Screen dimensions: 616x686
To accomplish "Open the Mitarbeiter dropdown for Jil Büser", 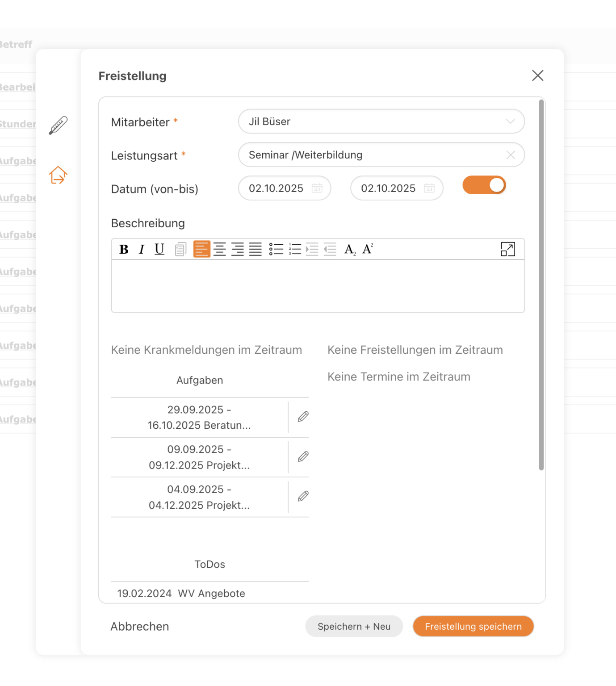I will [510, 121].
